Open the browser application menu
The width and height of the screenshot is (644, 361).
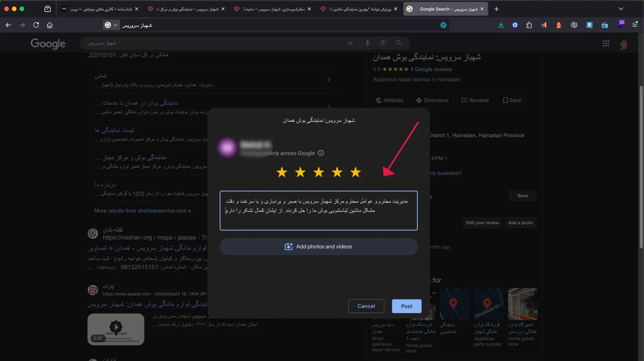[635, 25]
